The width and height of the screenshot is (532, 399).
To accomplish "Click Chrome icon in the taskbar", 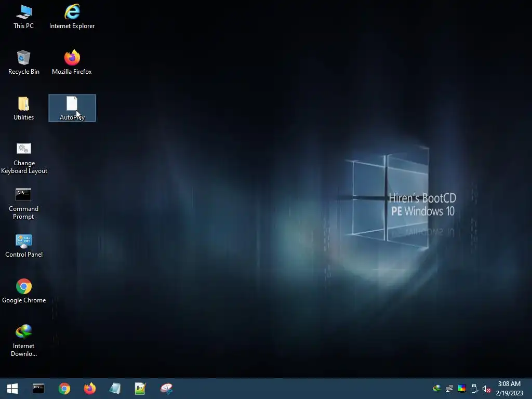I will click(64, 389).
